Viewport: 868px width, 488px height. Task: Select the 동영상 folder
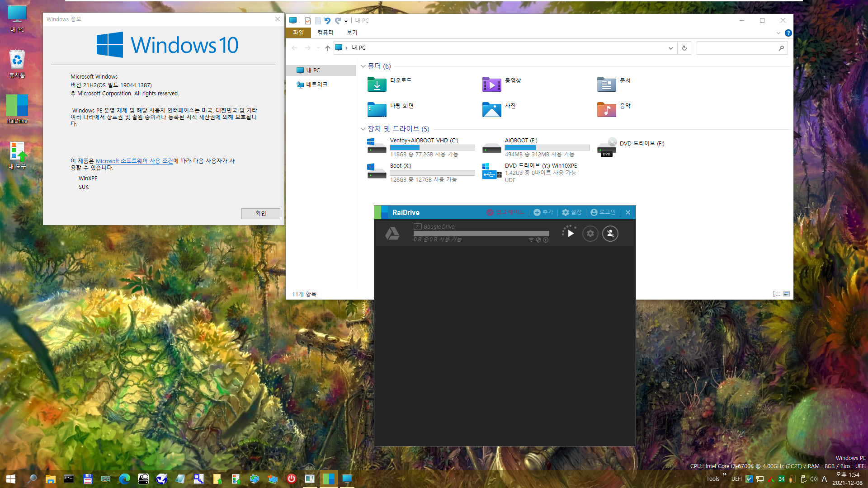click(502, 84)
